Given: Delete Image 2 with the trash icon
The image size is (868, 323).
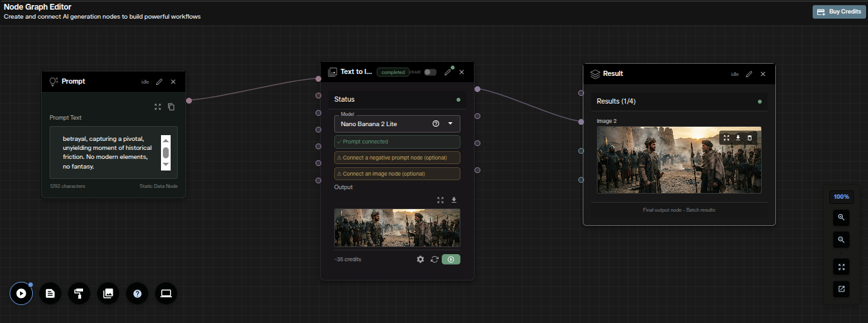Looking at the screenshot, I should (x=750, y=138).
